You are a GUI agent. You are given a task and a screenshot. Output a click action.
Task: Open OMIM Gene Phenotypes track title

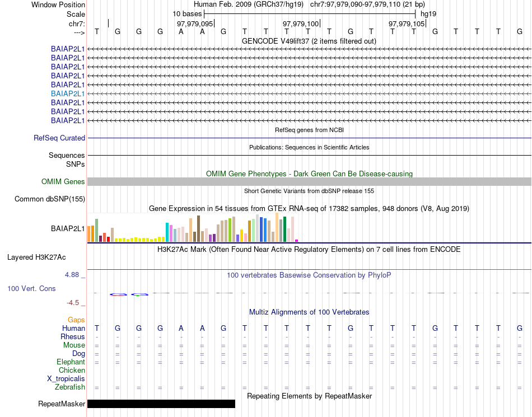coord(309,174)
